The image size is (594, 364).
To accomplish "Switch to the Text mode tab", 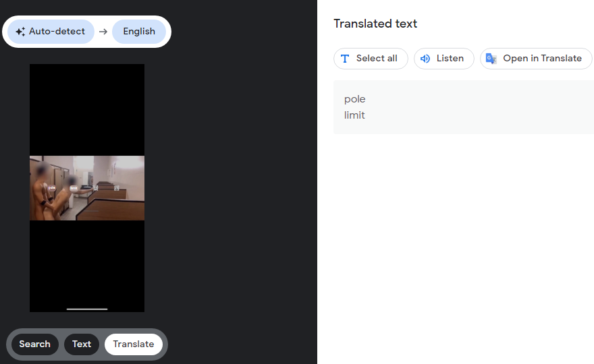I will tap(82, 344).
